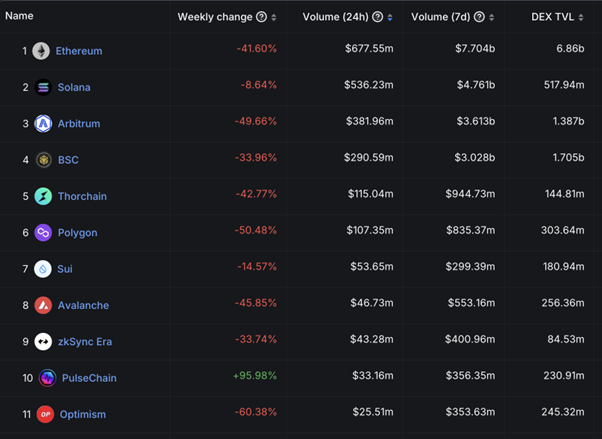Image resolution: width=602 pixels, height=439 pixels.
Task: Click the DEX TVL column header label
Action: click(553, 17)
